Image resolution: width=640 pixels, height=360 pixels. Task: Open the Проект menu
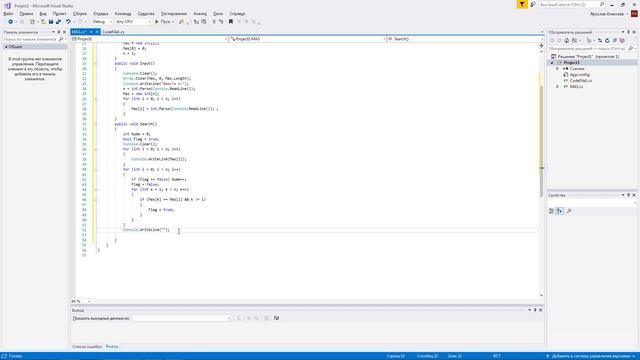60,13
